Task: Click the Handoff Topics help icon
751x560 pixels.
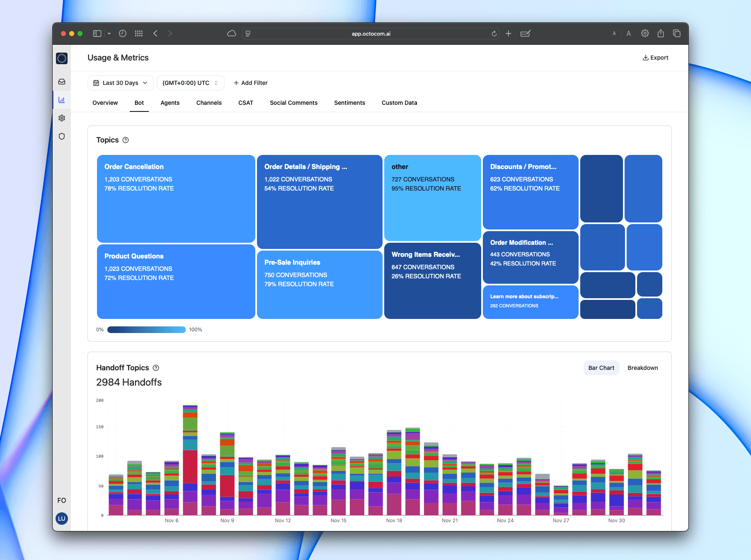Action: (156, 368)
